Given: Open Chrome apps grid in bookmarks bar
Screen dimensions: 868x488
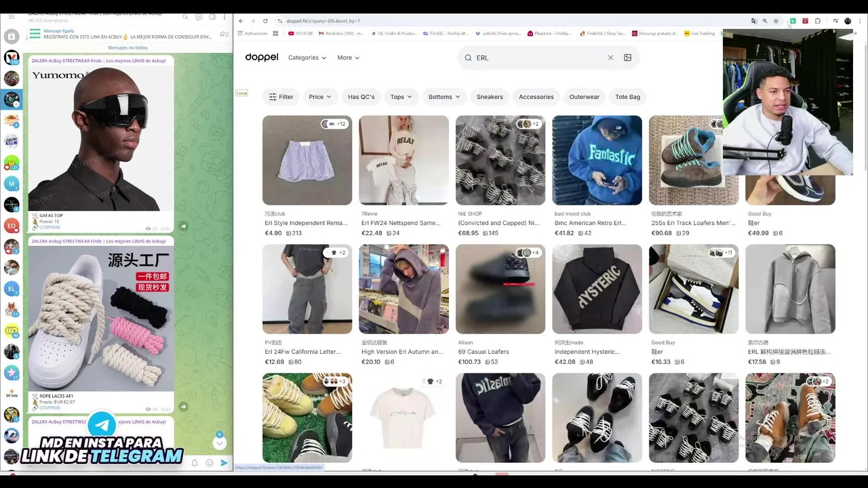Looking at the screenshot, I should pyautogui.click(x=275, y=33).
